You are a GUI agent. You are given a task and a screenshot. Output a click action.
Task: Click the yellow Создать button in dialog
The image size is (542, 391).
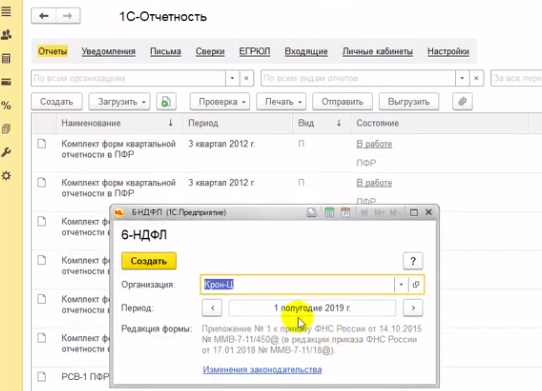pos(149,261)
